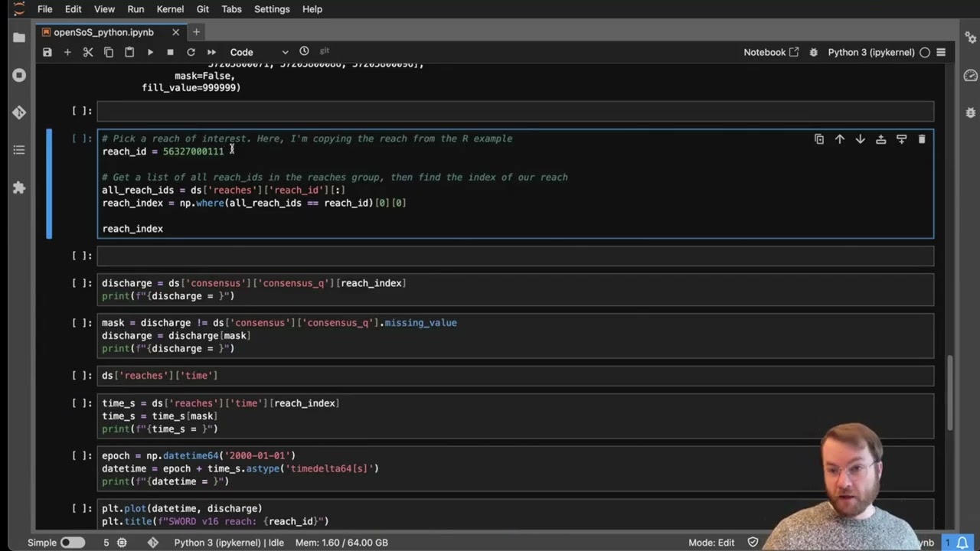Click the kernel count chip icon in status bar
The height and width of the screenshot is (551, 980).
(x=122, y=543)
